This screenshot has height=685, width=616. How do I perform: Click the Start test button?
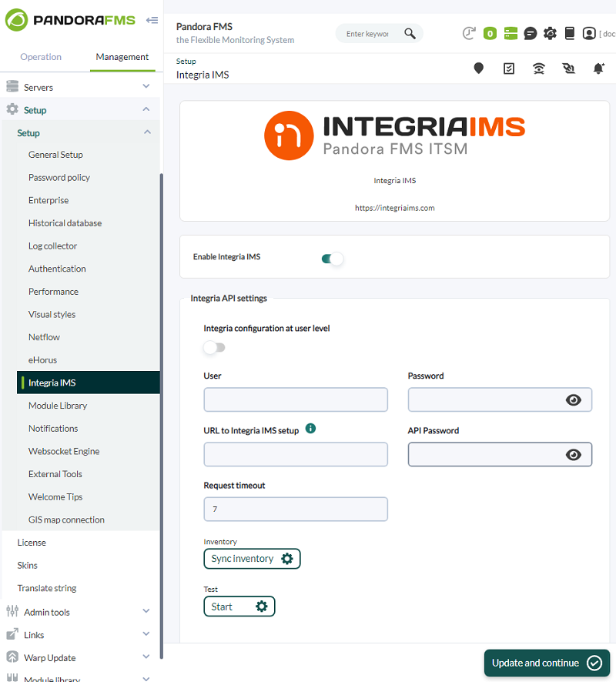tap(239, 606)
